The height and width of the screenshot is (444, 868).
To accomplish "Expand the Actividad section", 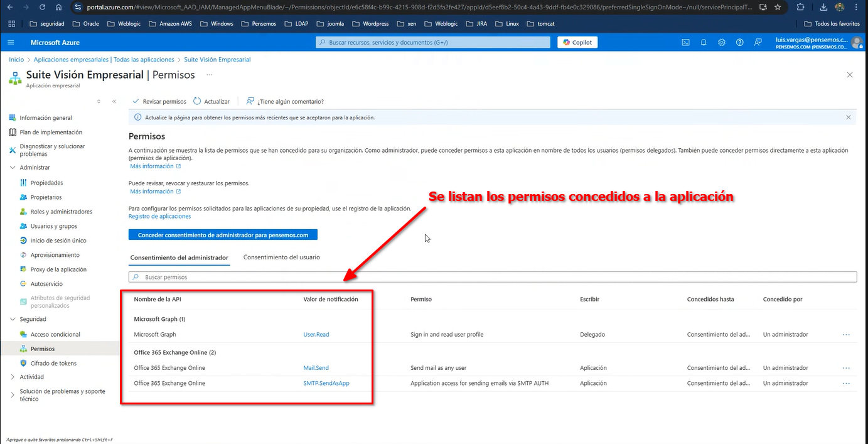I will [x=13, y=377].
